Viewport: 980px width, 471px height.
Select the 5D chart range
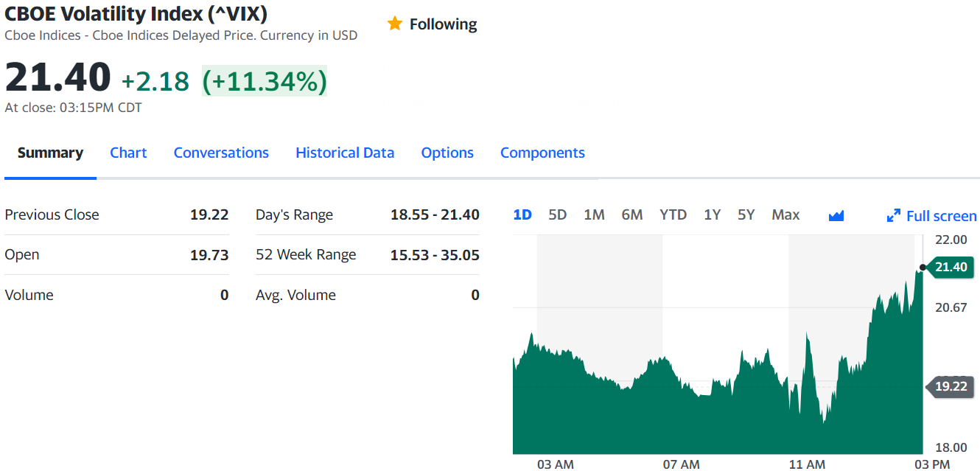coord(558,214)
